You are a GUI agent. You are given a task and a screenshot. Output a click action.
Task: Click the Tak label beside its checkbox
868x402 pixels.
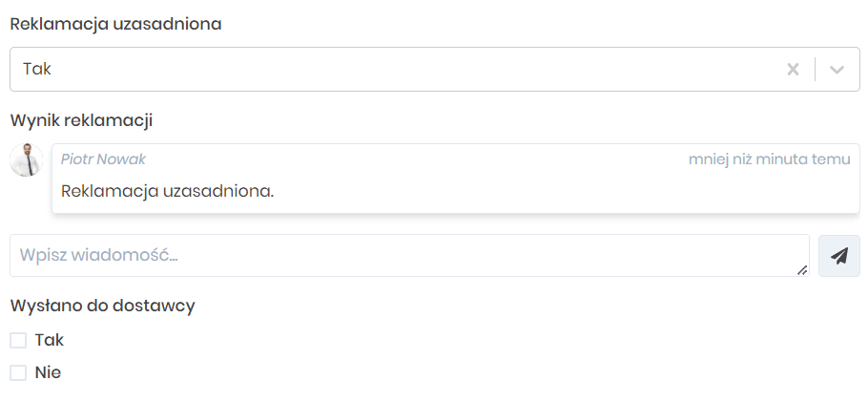point(50,340)
